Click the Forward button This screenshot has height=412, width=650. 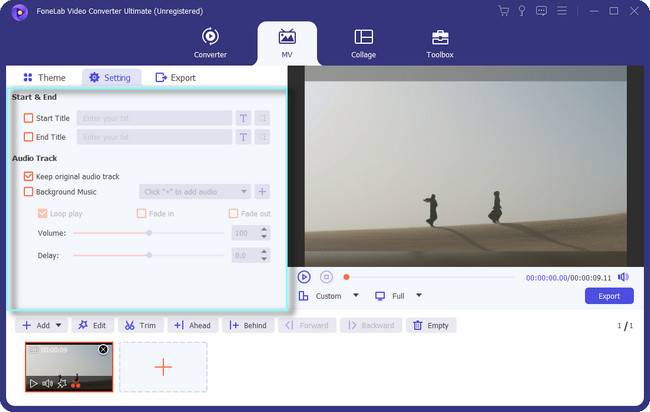point(307,325)
